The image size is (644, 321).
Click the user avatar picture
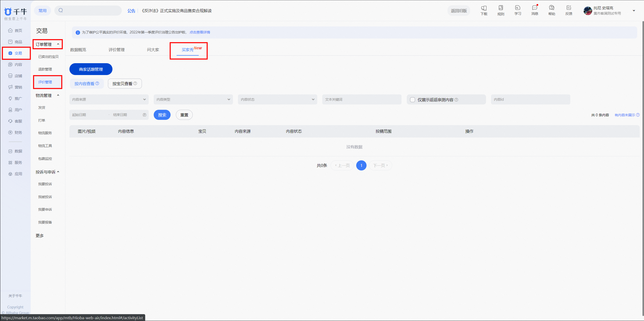(588, 11)
